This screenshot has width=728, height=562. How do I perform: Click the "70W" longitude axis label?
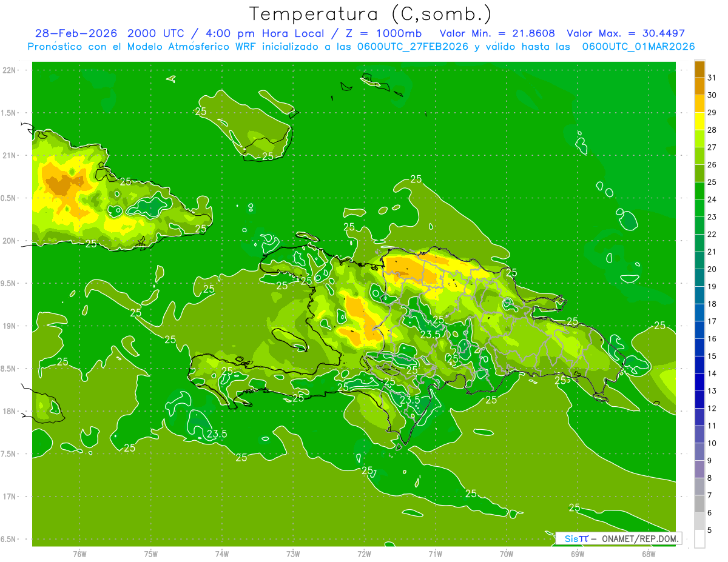pos(507,554)
